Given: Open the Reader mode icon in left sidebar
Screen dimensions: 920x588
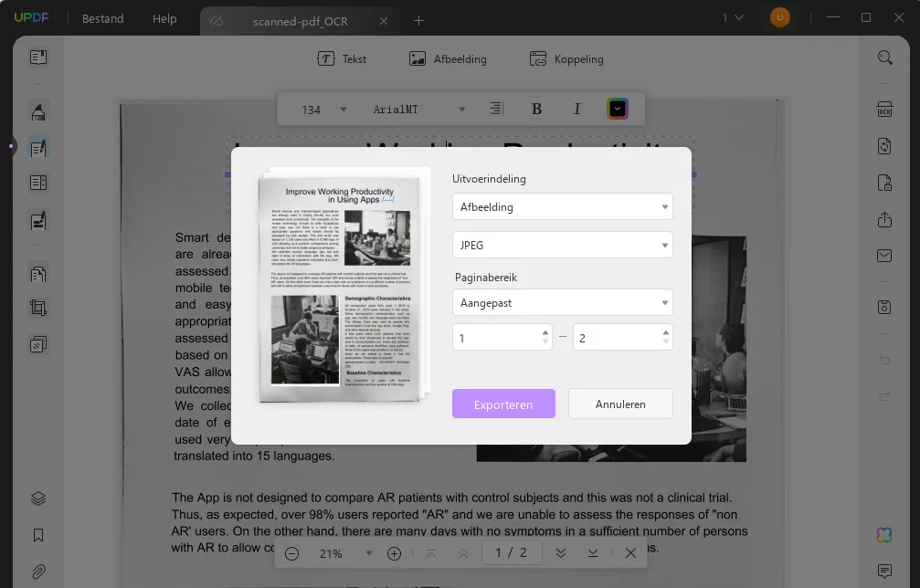Looking at the screenshot, I should tap(38, 58).
